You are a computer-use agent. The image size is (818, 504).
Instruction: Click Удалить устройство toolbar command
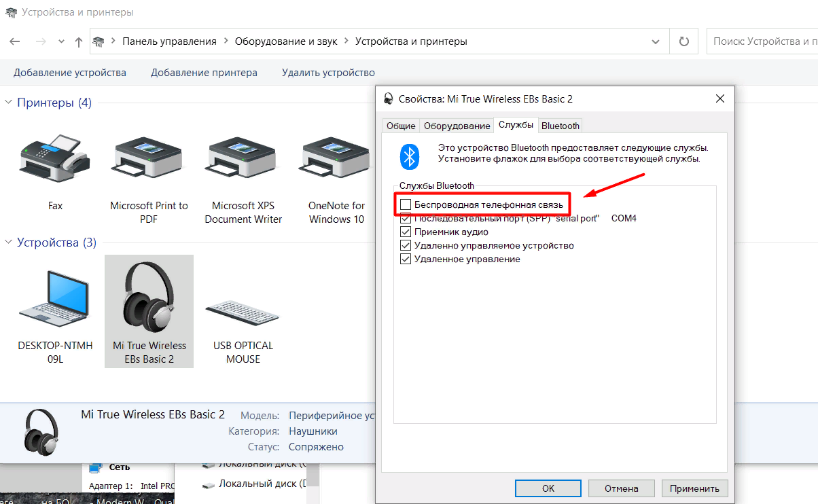[328, 73]
